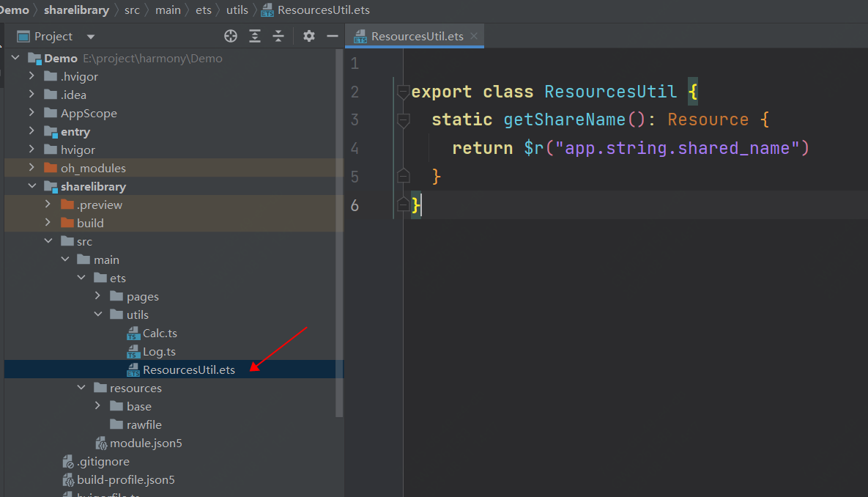Click ResourcesUtil.ets in the breadcrumb
Image resolution: width=868 pixels, height=497 pixels.
(x=323, y=10)
